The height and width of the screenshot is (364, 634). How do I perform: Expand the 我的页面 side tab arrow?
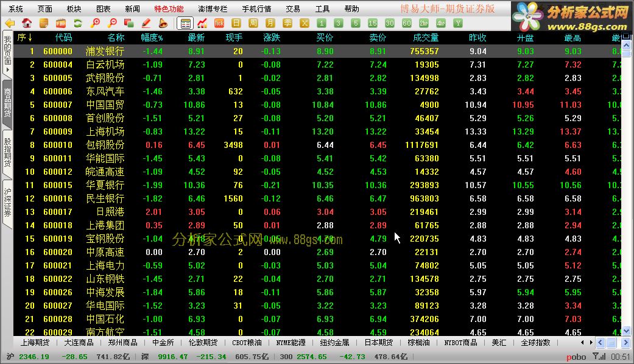tap(7, 70)
